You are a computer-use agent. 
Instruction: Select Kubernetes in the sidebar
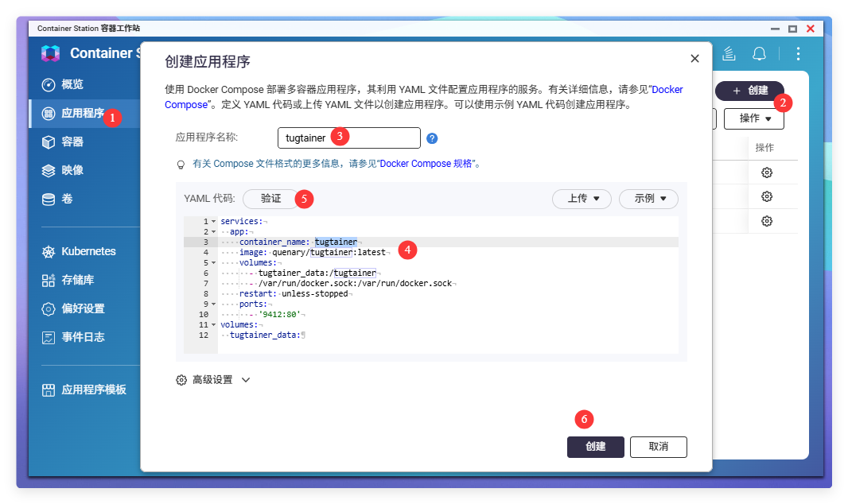pos(88,251)
